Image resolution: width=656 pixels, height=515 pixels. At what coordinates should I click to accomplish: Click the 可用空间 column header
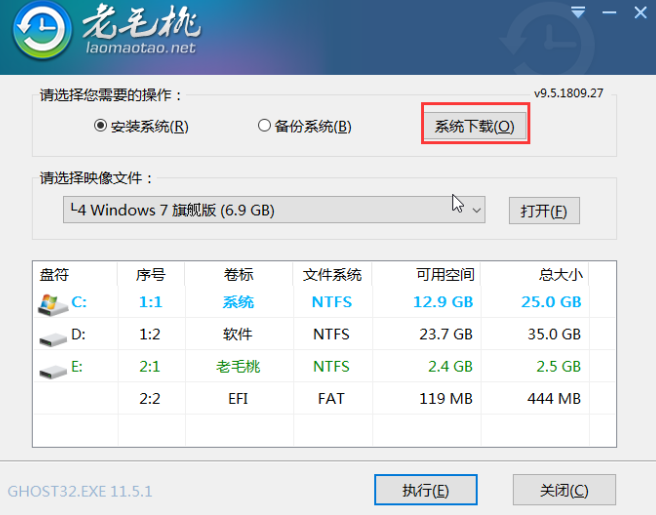coord(444,274)
